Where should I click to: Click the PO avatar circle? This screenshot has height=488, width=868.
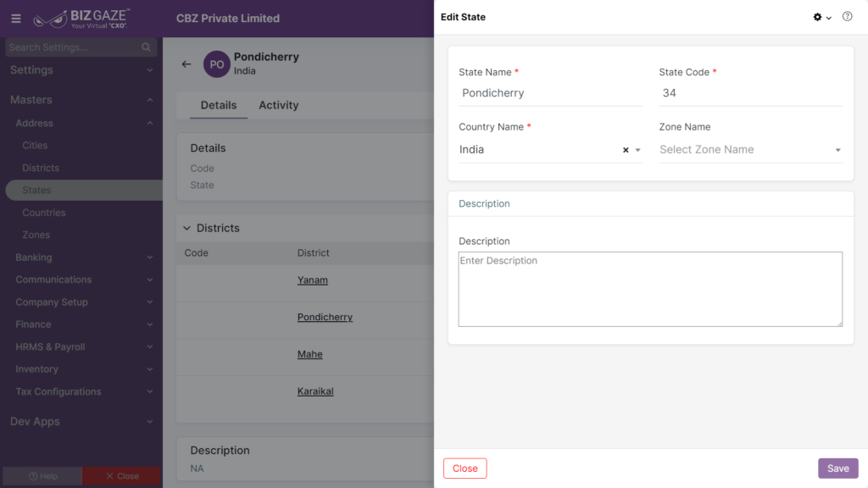point(216,64)
